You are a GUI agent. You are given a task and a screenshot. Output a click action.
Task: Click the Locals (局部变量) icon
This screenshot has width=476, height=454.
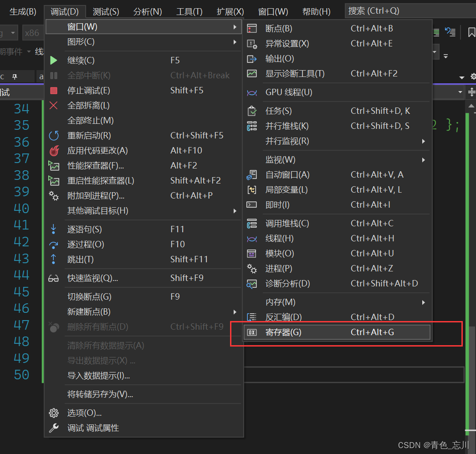click(251, 190)
